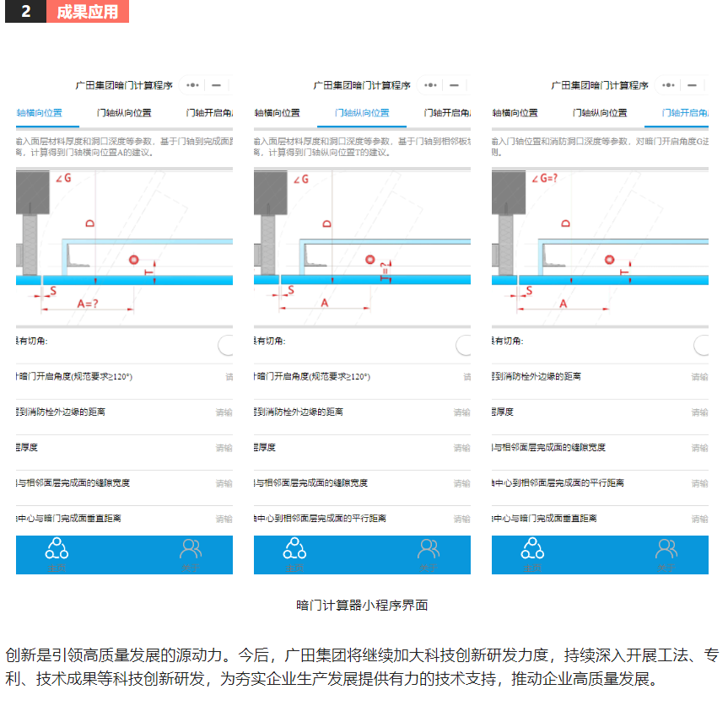Toggle the 有切角 switch in left panel
This screenshot has height=711, width=728.
point(225,344)
